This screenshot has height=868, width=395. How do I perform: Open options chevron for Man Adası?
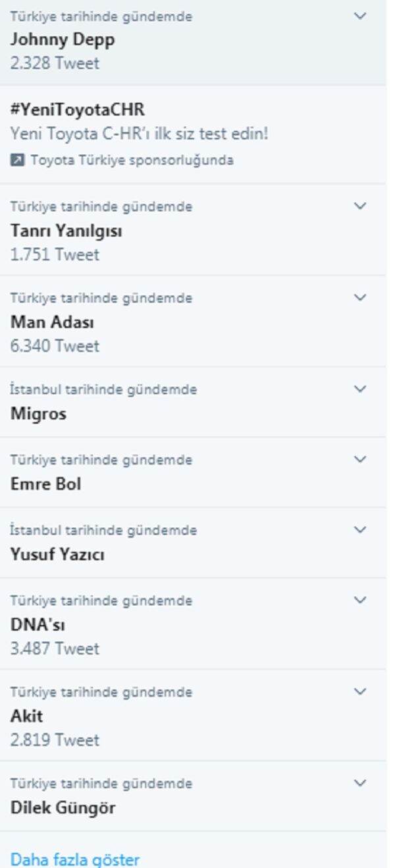coord(359,298)
